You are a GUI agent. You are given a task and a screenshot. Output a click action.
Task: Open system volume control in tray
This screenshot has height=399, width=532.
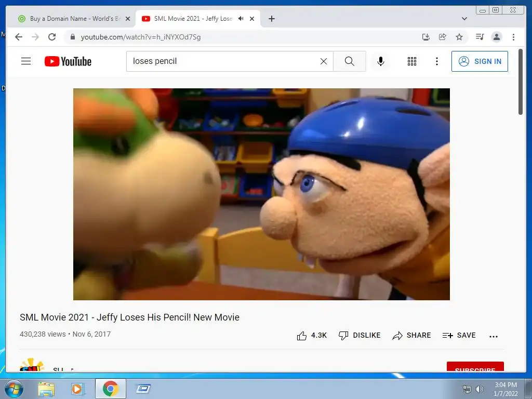(480, 389)
